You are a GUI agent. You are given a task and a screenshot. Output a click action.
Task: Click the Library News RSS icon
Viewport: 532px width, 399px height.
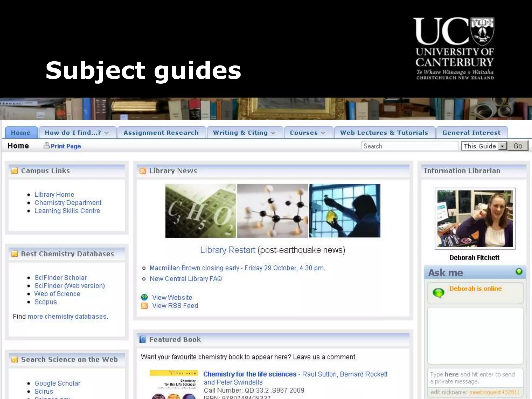[x=143, y=171]
